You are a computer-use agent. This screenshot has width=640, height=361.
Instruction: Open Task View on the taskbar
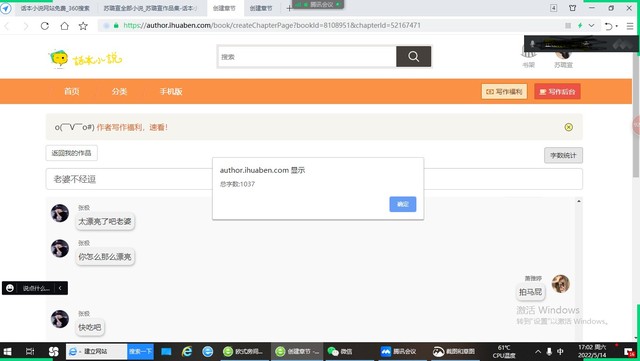30,352
